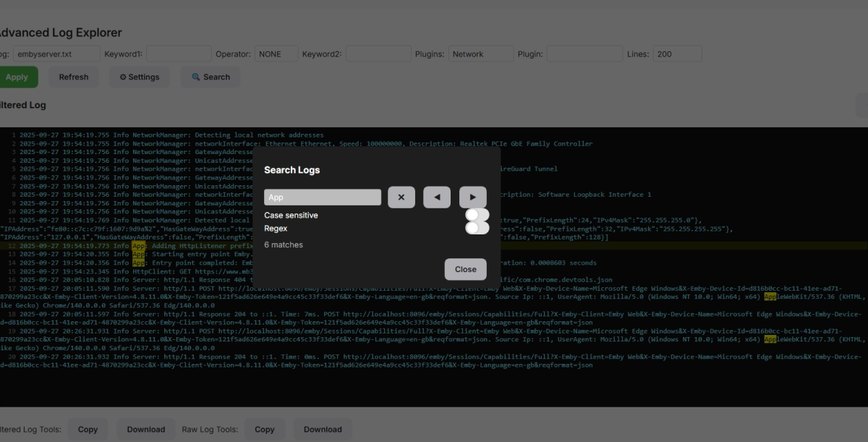Click the search field containing App
The image size is (868, 442).
point(323,197)
